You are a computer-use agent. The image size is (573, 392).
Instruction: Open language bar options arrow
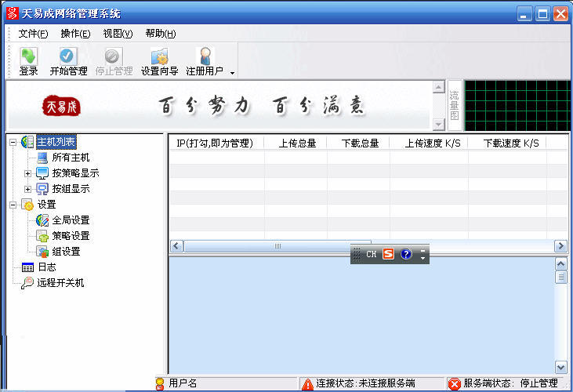point(422,258)
